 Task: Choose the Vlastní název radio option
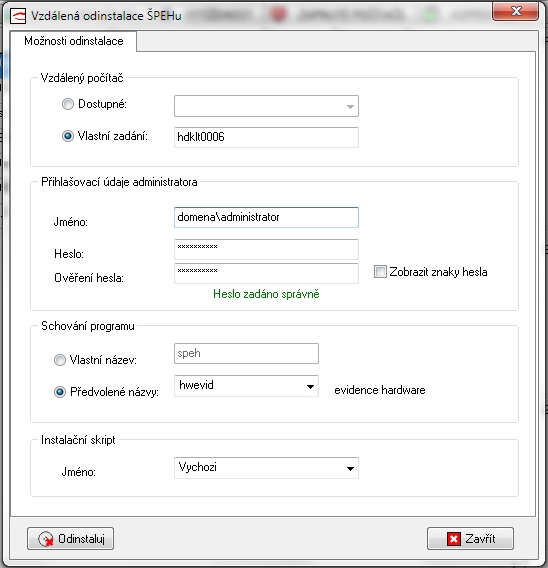[60, 360]
